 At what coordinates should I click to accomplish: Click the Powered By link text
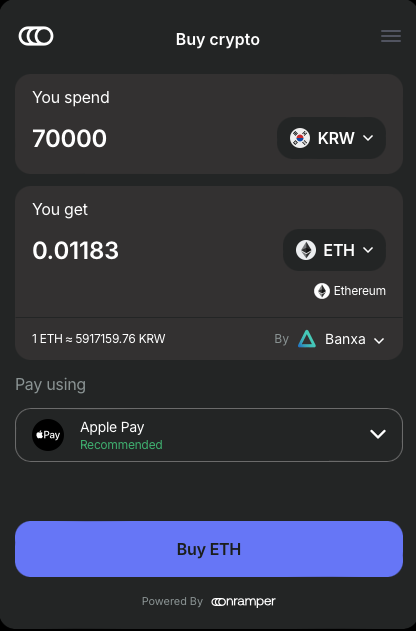click(172, 601)
